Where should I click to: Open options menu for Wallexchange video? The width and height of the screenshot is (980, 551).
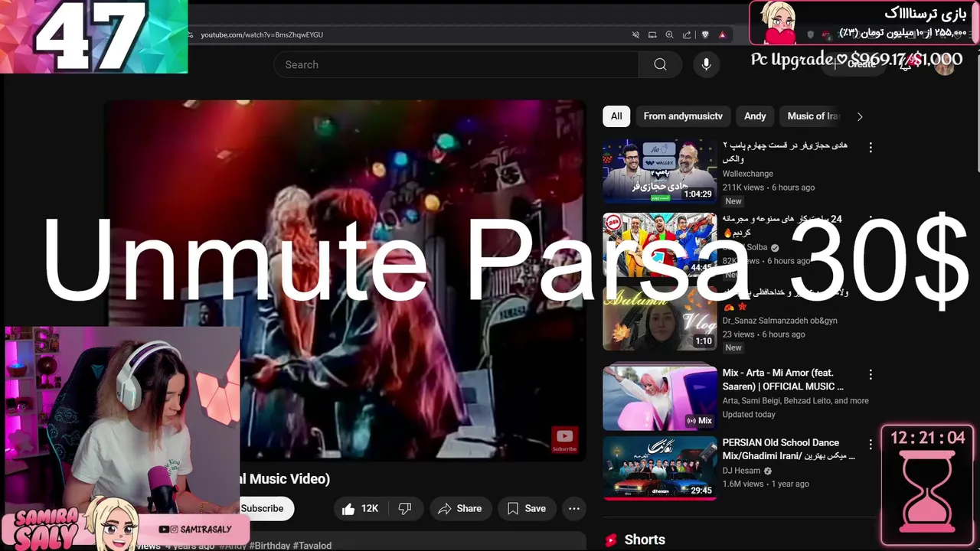pos(870,147)
